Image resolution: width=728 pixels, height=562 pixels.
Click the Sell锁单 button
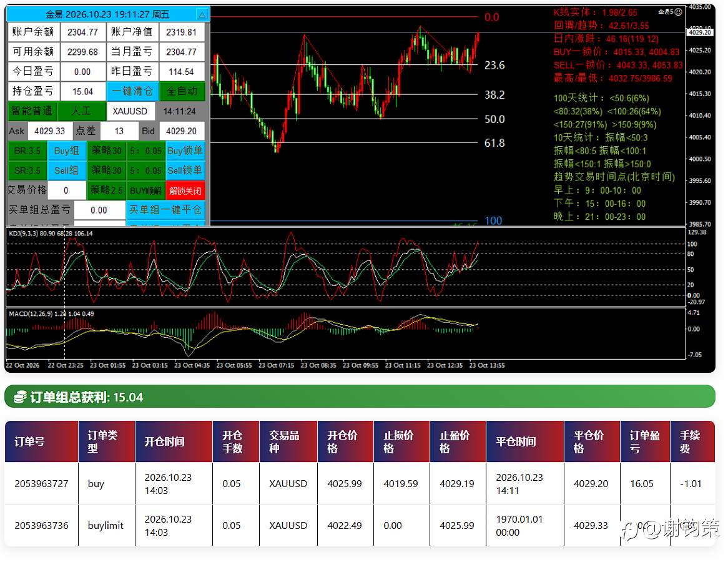(x=185, y=170)
